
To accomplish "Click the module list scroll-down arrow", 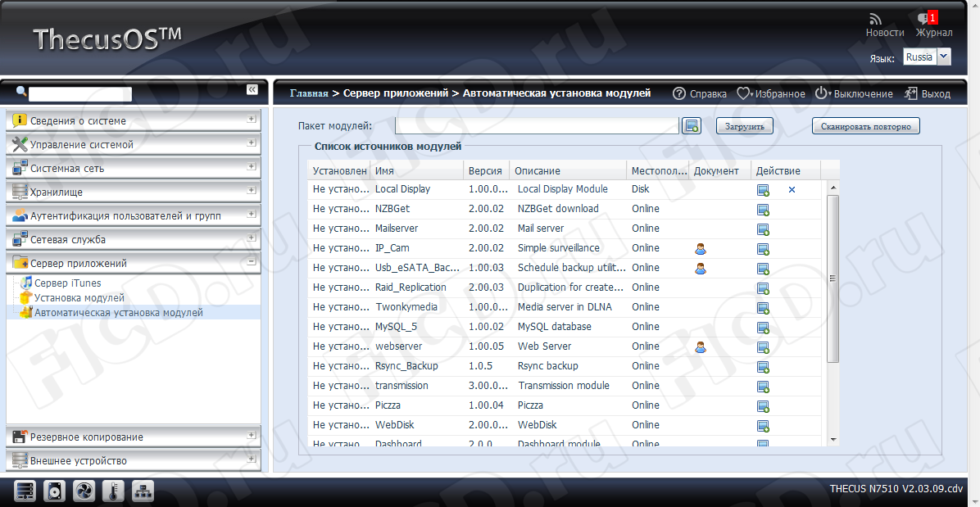I will pyautogui.click(x=833, y=440).
